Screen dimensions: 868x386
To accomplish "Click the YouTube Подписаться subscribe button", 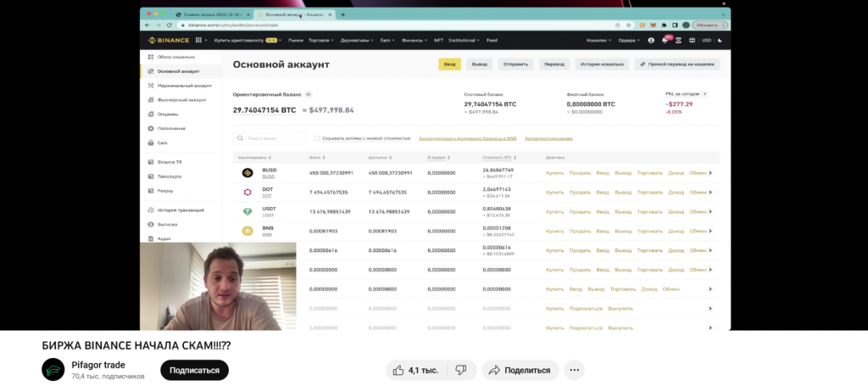I will 194,370.
